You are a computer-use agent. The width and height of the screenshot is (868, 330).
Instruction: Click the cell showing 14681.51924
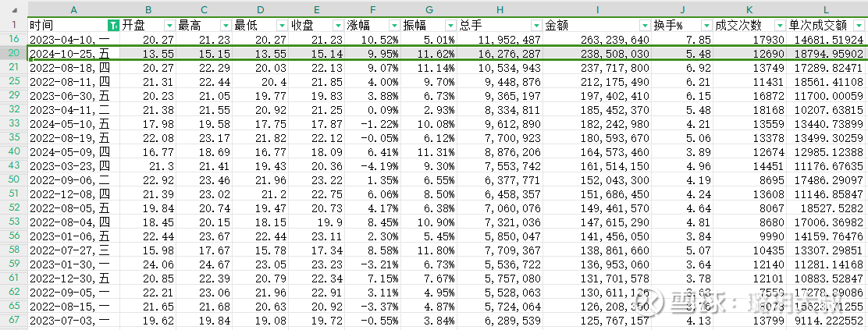pyautogui.click(x=826, y=39)
